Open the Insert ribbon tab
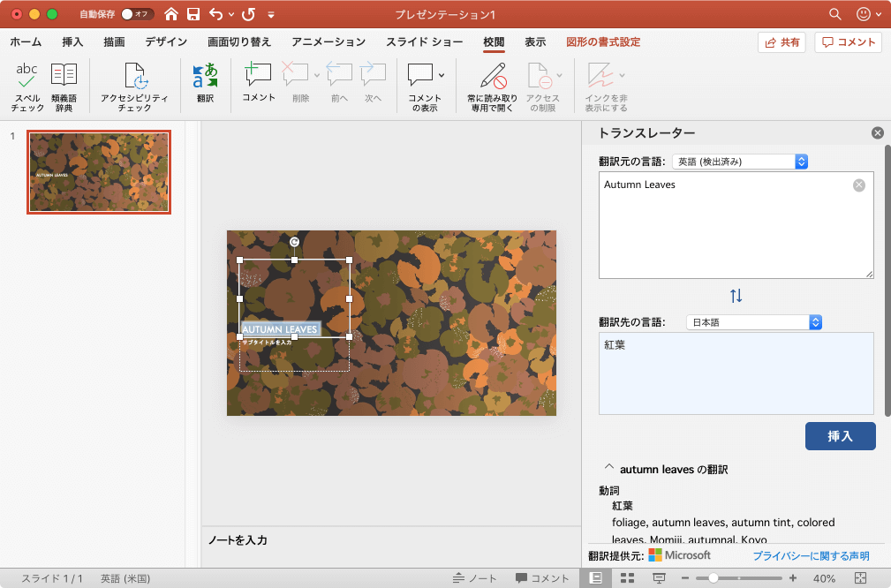The width and height of the screenshot is (891, 588). (x=72, y=41)
